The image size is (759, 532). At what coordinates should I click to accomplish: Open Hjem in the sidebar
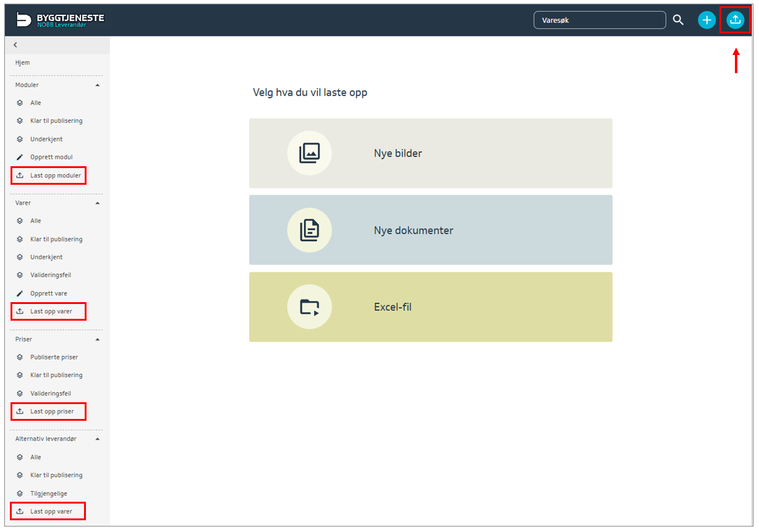coord(22,62)
